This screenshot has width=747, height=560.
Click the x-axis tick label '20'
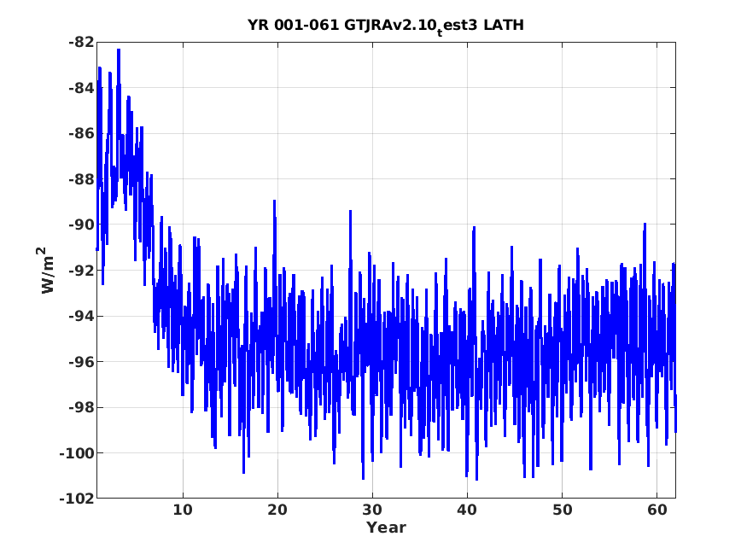coord(277,510)
